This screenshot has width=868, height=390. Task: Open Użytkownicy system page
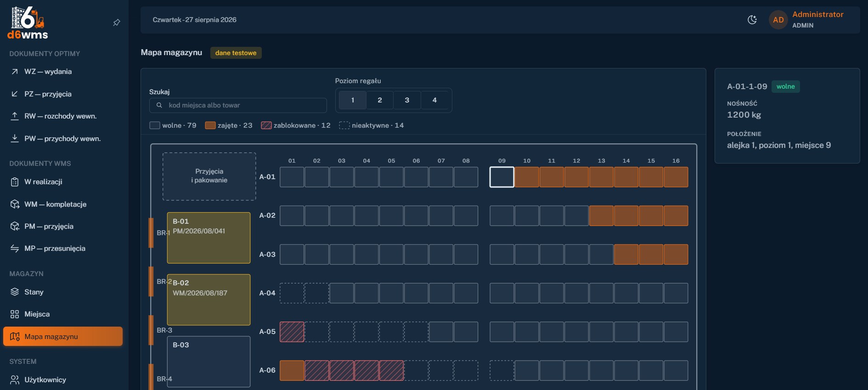63,380
